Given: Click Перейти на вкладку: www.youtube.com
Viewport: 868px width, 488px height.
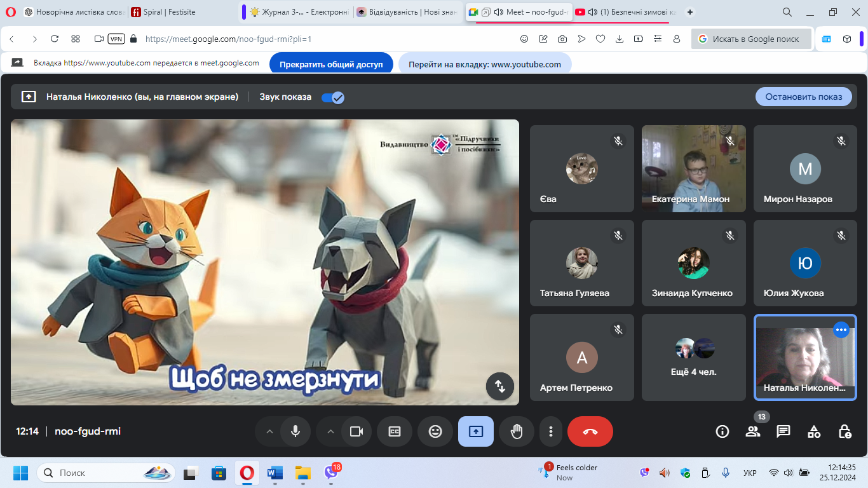Looking at the screenshot, I should coord(485,64).
